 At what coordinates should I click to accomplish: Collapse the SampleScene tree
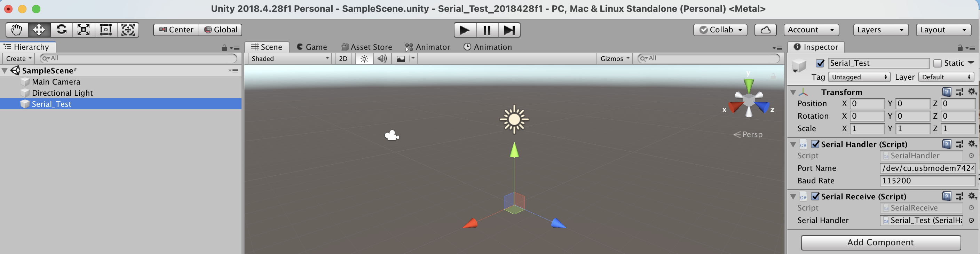click(5, 71)
